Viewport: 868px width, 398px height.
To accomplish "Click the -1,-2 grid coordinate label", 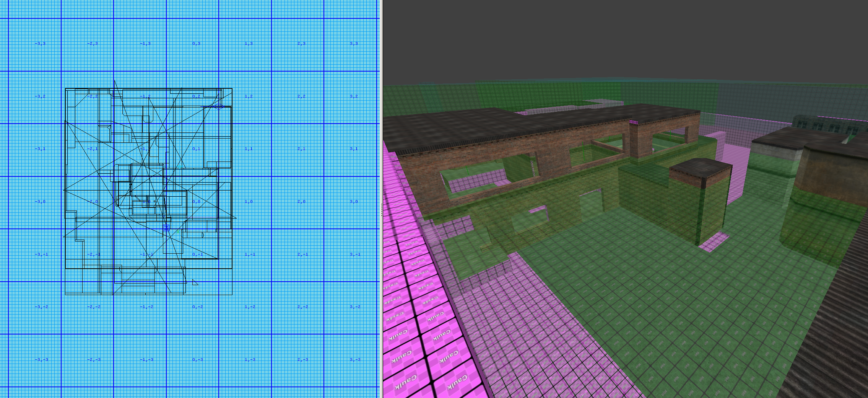I will click(x=146, y=307).
